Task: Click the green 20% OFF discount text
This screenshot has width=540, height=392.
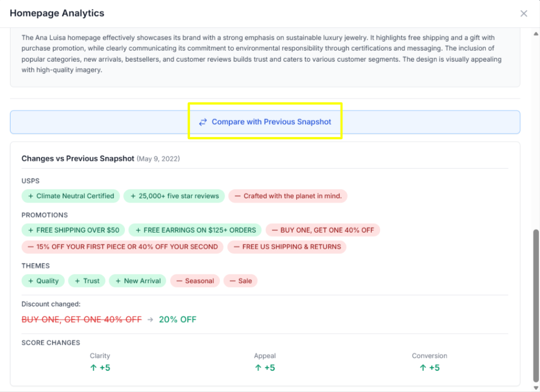Action: [x=178, y=320]
